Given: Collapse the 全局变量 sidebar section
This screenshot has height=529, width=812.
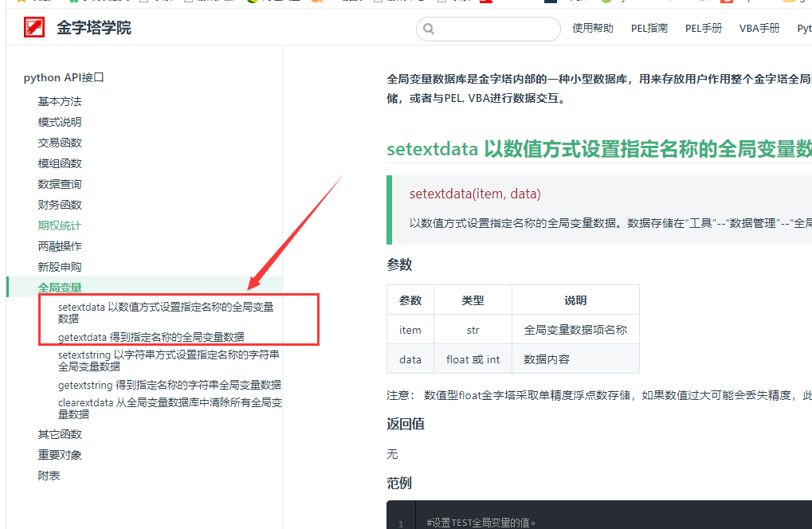Looking at the screenshot, I should (x=60, y=288).
